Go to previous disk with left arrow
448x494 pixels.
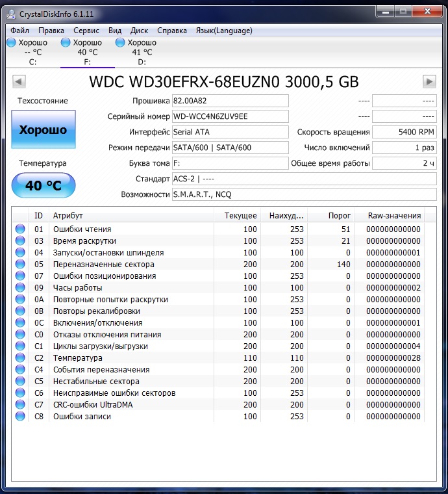pos(19,82)
